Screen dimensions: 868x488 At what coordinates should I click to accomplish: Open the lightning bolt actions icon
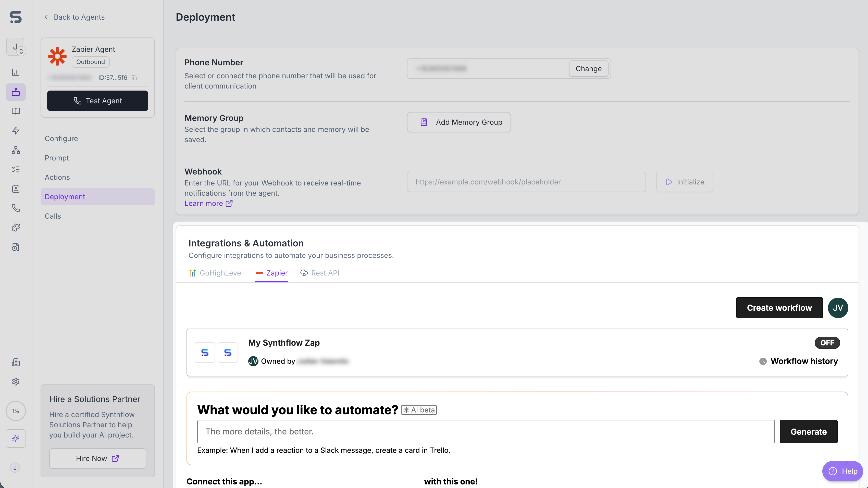coord(16,131)
